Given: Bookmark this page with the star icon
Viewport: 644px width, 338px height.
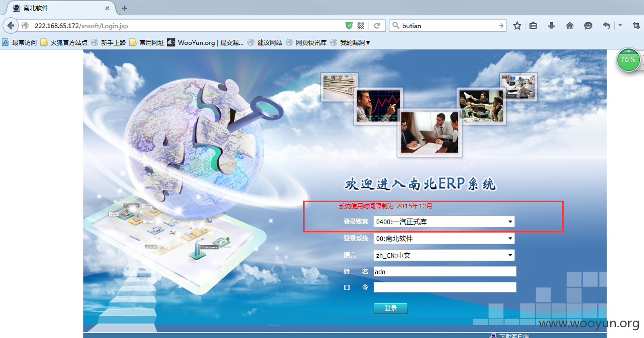Looking at the screenshot, I should point(517,26).
